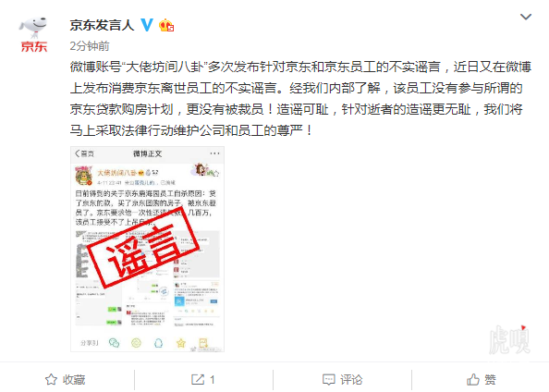The height and width of the screenshot is (392, 549).
Task: Open comments via 评论 button
Action: (x=342, y=379)
